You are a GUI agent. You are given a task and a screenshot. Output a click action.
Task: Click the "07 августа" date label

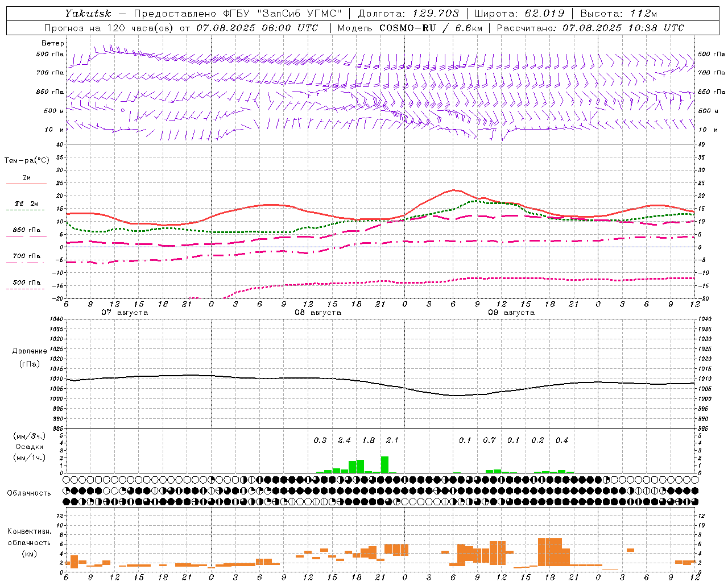[x=125, y=313]
